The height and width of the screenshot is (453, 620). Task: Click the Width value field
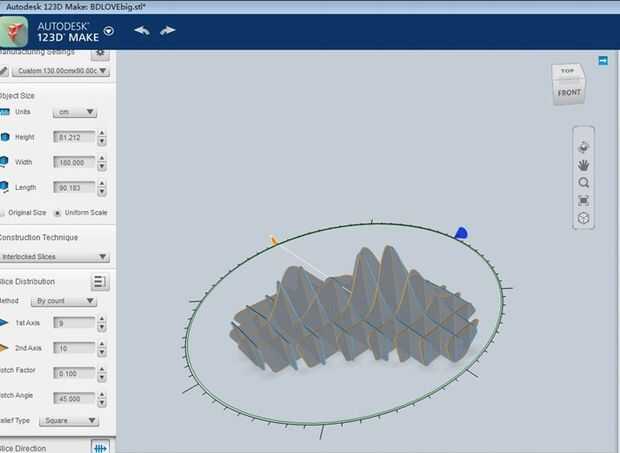[x=74, y=163]
